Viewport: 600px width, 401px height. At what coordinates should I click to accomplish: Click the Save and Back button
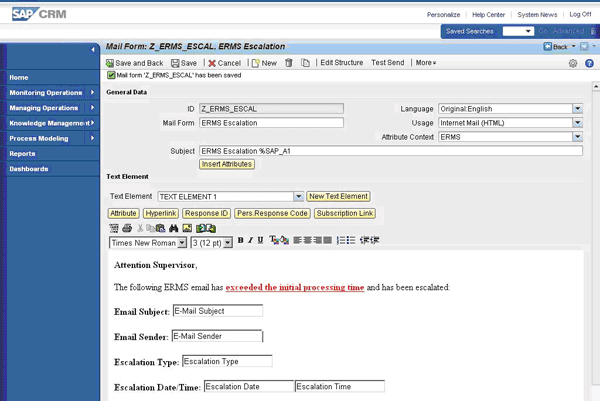[134, 63]
